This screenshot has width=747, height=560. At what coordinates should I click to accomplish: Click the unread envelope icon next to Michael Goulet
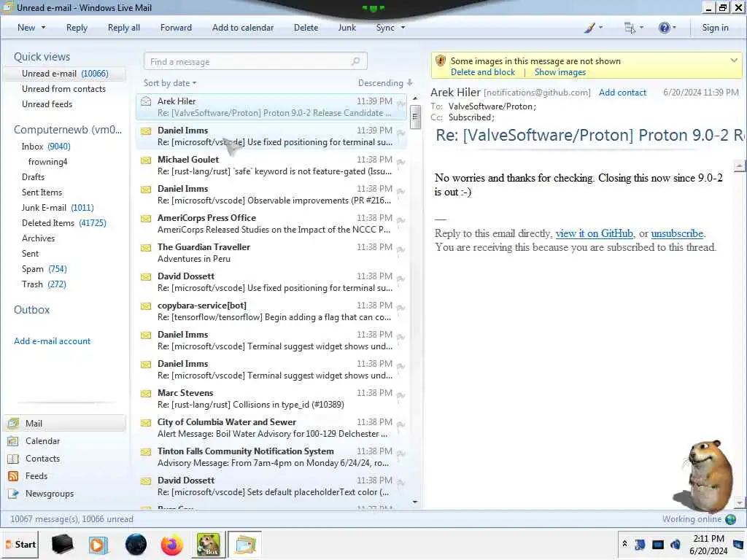(146, 160)
